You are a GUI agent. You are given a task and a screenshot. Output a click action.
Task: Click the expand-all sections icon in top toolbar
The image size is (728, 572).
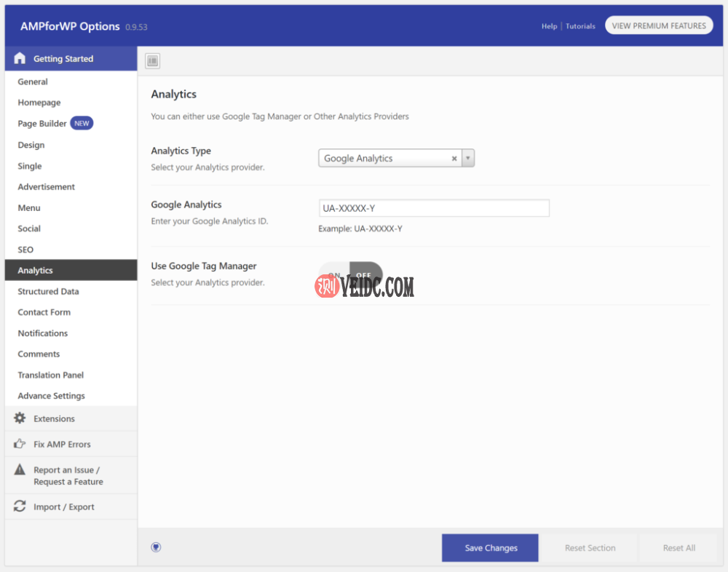click(x=153, y=61)
